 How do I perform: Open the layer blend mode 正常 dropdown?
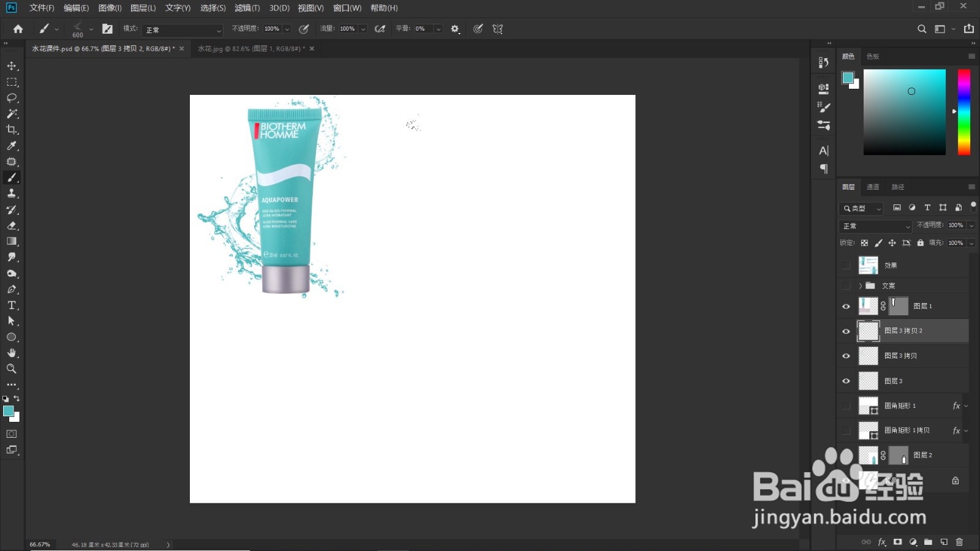coord(876,226)
